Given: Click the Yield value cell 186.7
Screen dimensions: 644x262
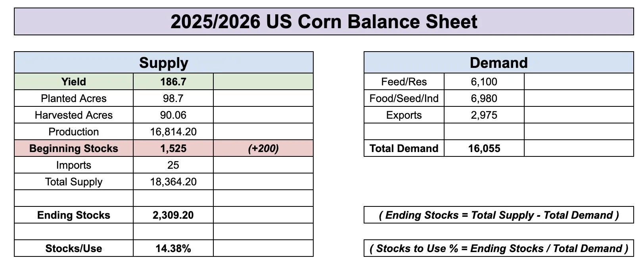Looking at the screenshot, I should tap(173, 81).
